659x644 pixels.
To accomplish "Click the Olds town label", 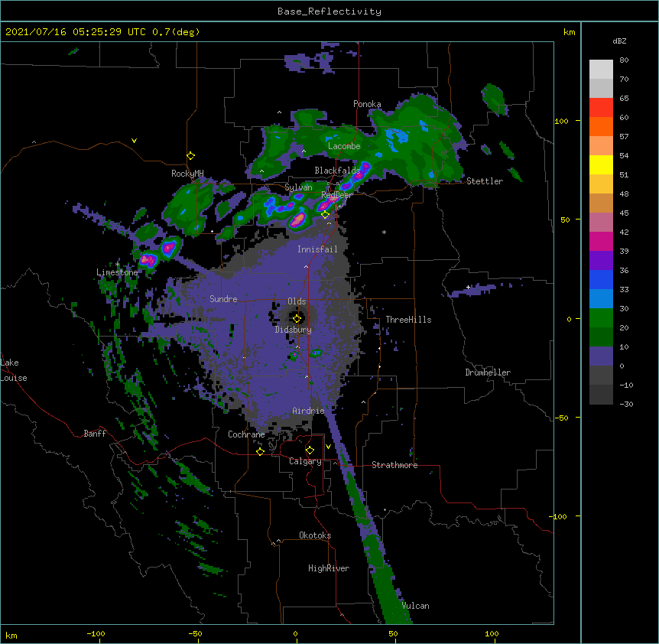I will [297, 301].
